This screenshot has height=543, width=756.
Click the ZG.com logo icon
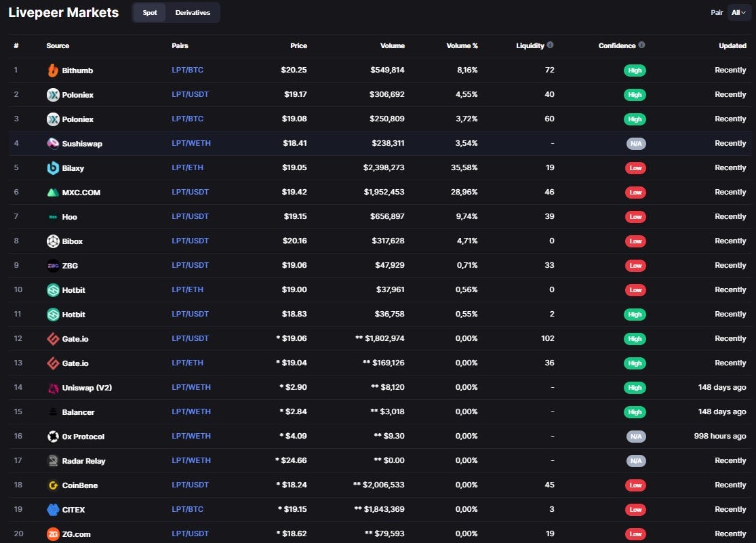point(53,534)
